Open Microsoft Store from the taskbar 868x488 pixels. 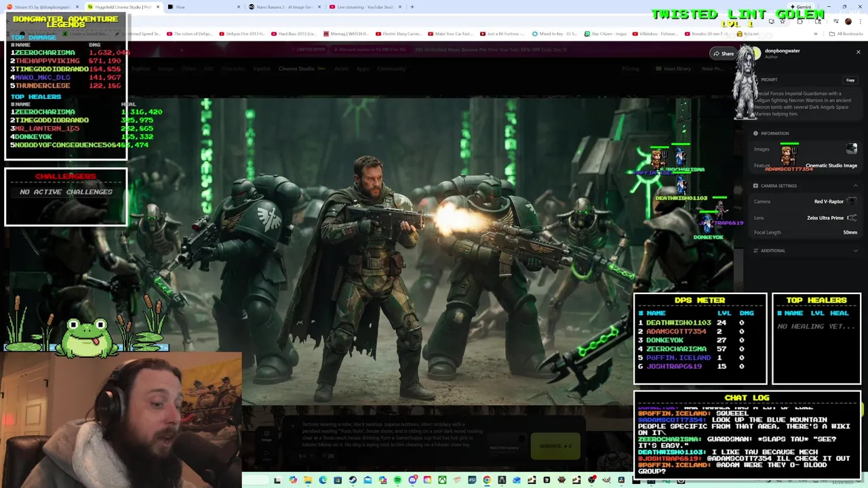tap(338, 481)
